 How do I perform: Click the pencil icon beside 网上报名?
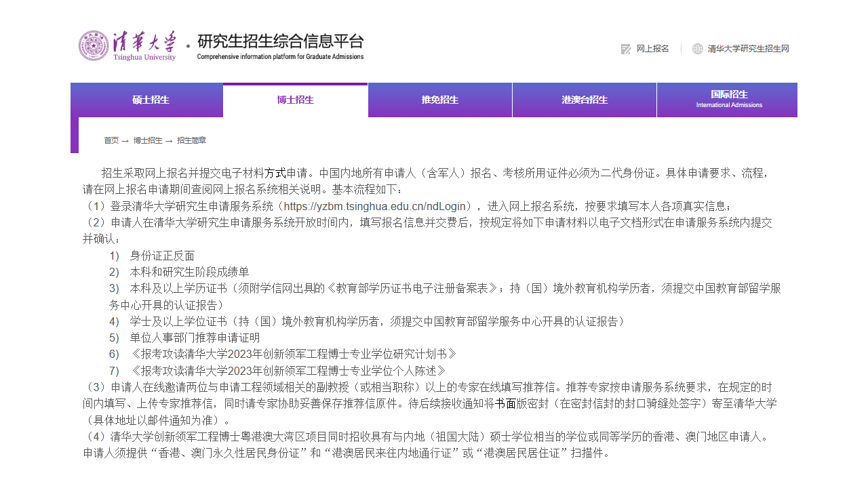[x=625, y=48]
